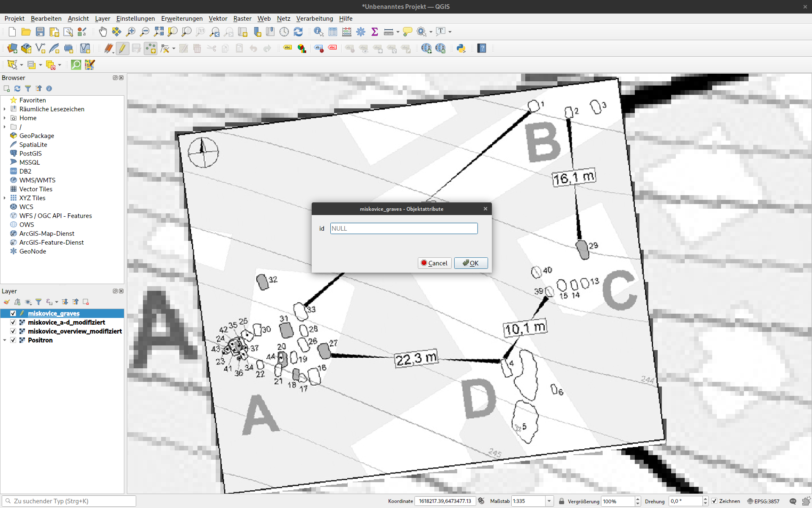The width and height of the screenshot is (812, 508).
Task: Expand XYZ Tiles in Browser
Action: [5, 198]
